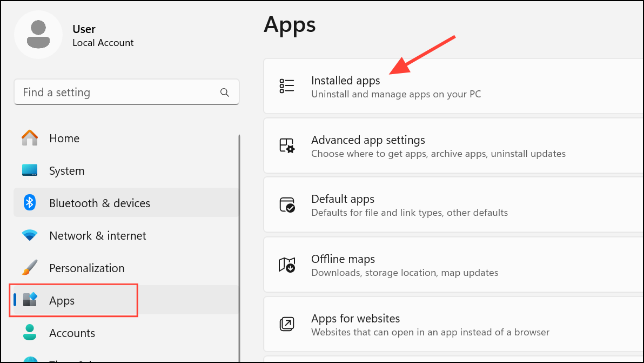The width and height of the screenshot is (644, 363).
Task: Click the Installed apps list icon
Action: pyautogui.click(x=287, y=86)
